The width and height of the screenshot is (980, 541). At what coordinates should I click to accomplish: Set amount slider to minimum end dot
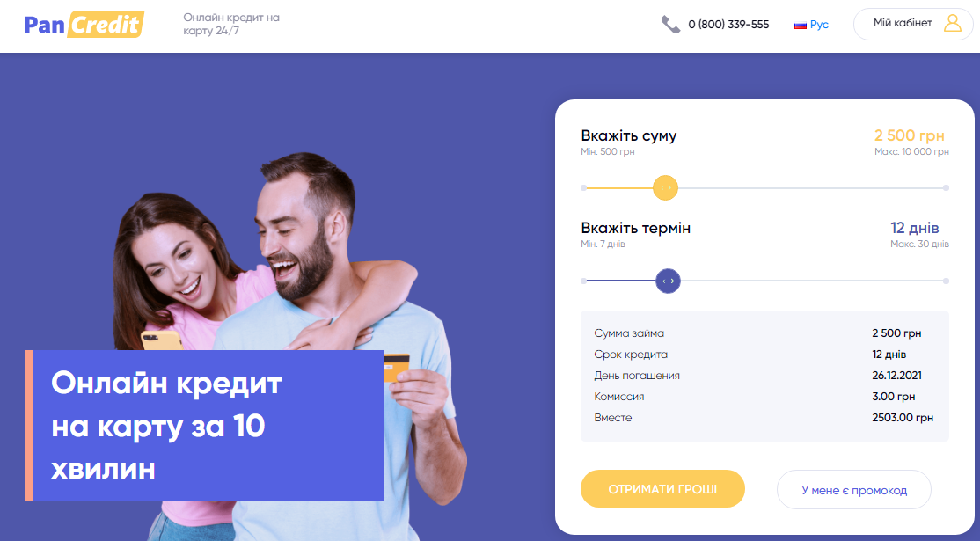tap(584, 187)
